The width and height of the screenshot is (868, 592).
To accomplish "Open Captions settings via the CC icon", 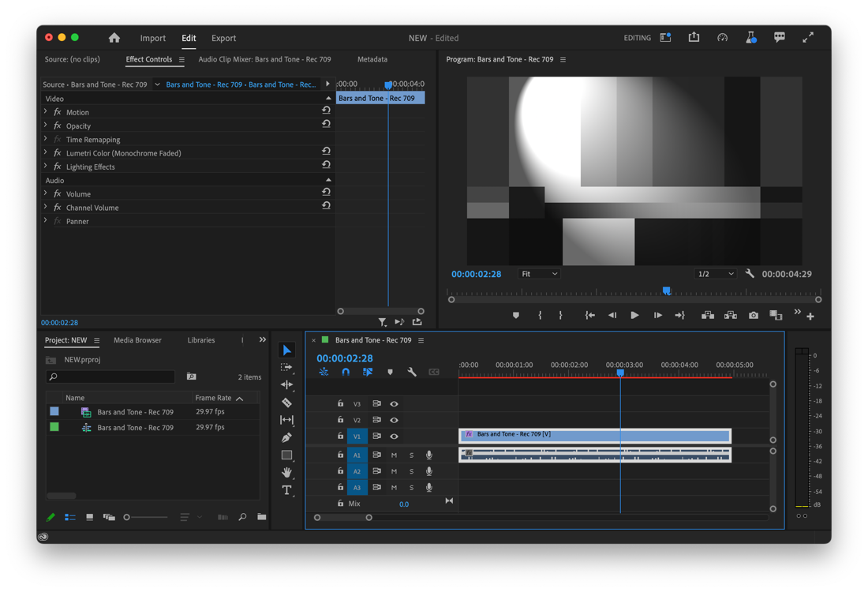I will tap(434, 371).
